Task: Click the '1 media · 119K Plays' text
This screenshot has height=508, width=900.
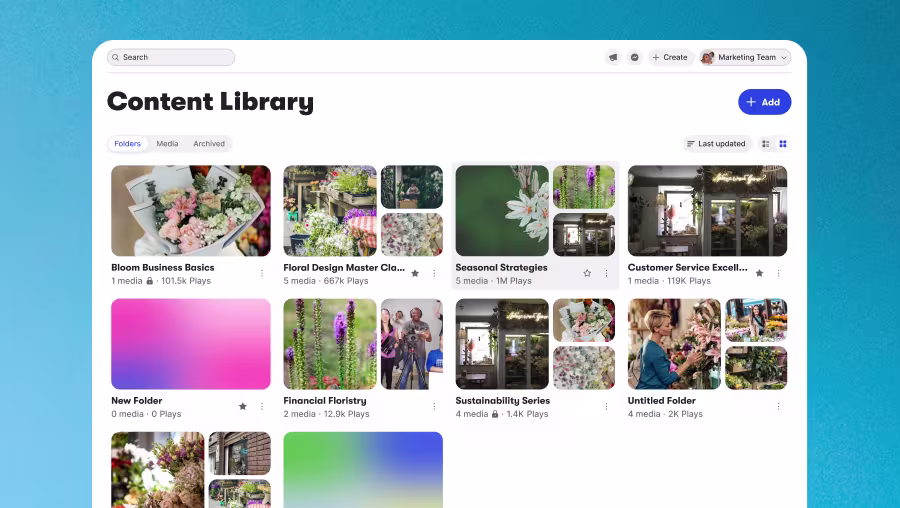Action: click(669, 281)
